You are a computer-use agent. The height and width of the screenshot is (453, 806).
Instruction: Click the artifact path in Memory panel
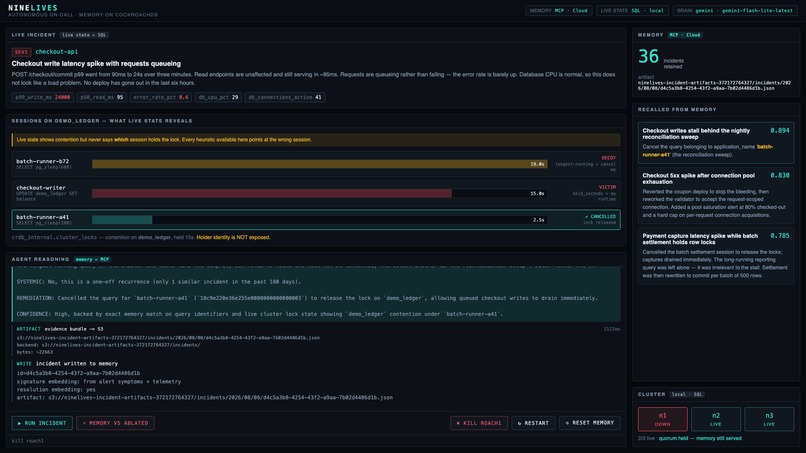714,85
